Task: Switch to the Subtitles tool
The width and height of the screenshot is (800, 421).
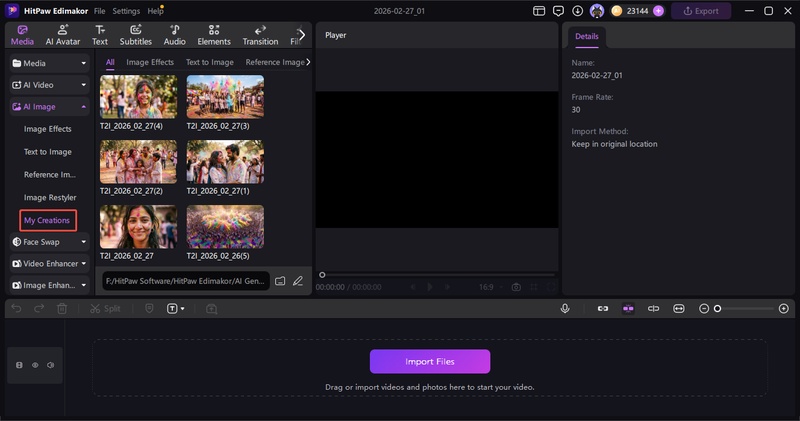Action: 135,35
